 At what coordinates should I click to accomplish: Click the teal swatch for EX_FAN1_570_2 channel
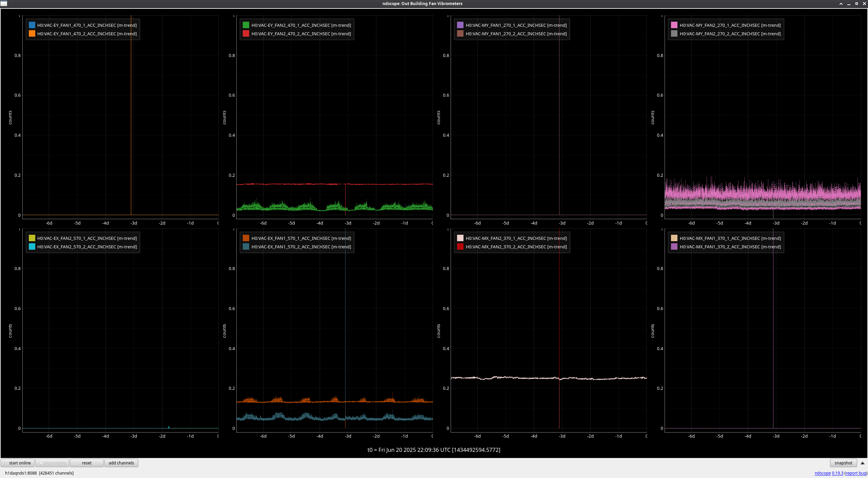pyautogui.click(x=246, y=247)
